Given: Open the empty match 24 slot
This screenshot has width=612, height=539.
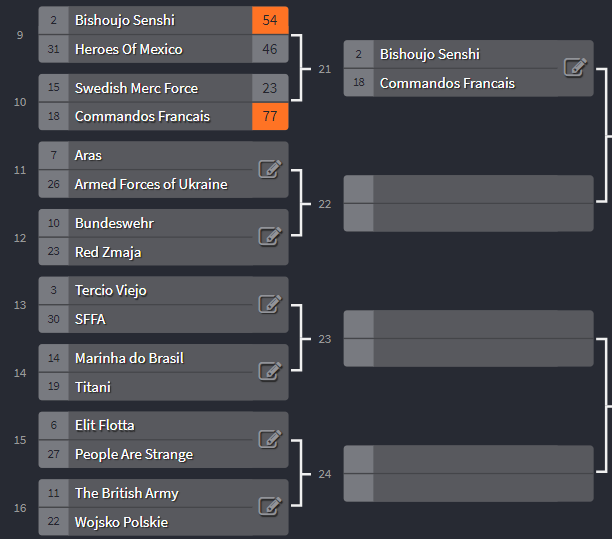Looking at the screenshot, I should 468,473.
